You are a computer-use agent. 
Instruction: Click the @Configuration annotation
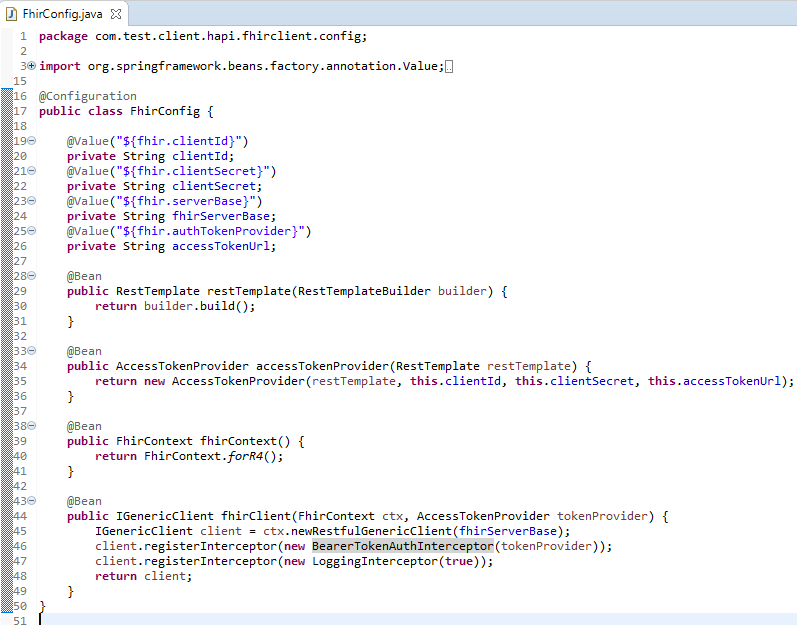88,96
